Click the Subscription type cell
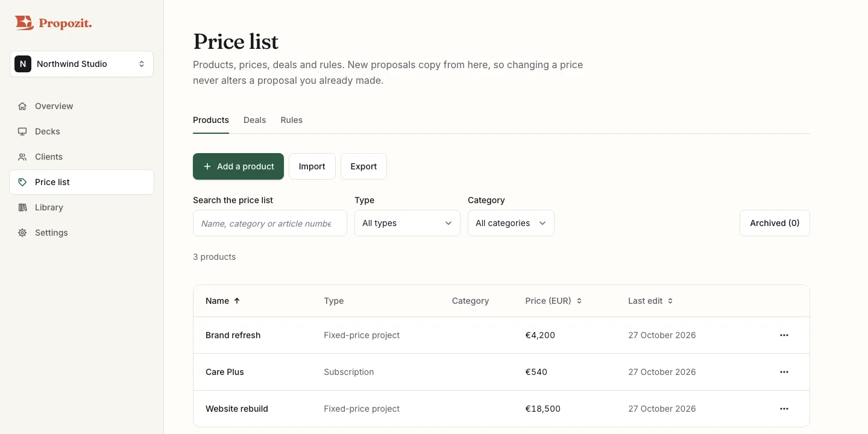 coord(349,372)
